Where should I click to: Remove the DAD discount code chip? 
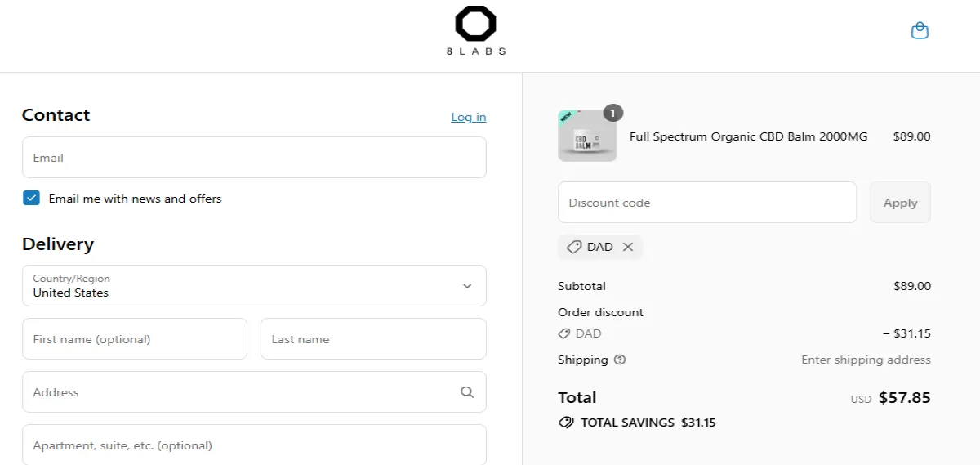pyautogui.click(x=628, y=247)
